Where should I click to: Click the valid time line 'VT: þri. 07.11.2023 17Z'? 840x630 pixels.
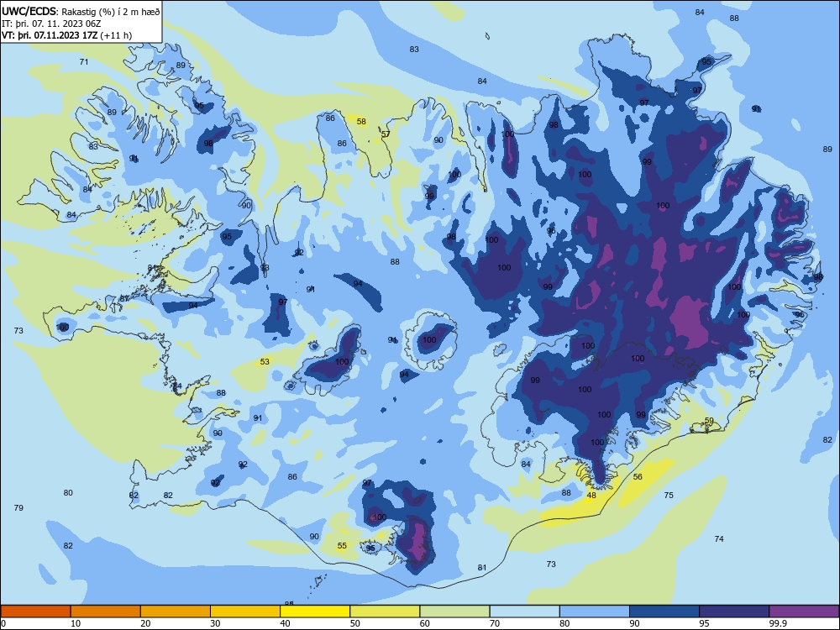(x=50, y=35)
